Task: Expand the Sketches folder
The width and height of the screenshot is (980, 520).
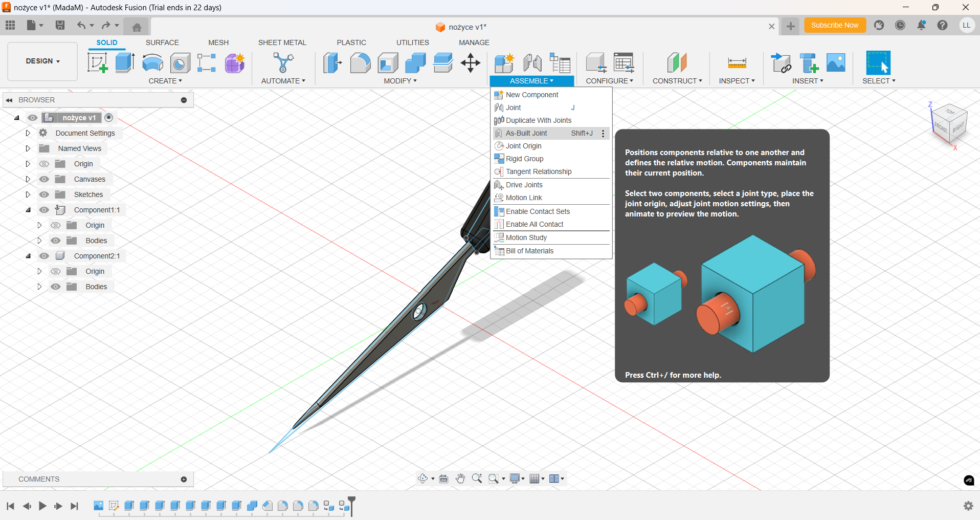Action: point(28,194)
